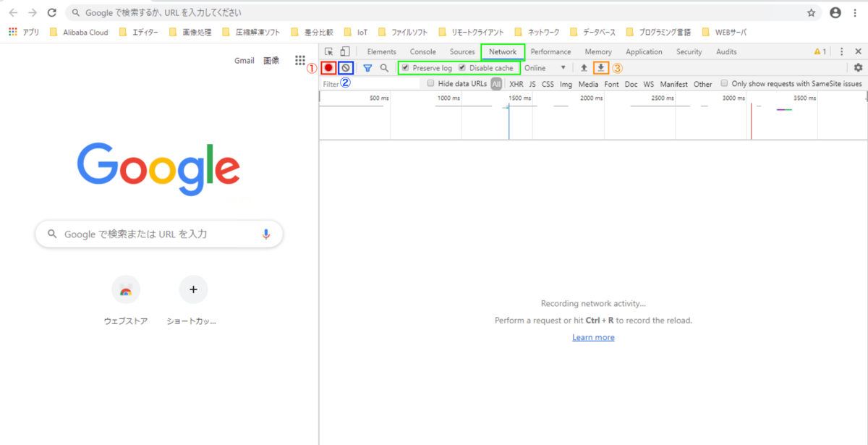Open network settings gear icon
The width and height of the screenshot is (868, 445).
click(858, 68)
